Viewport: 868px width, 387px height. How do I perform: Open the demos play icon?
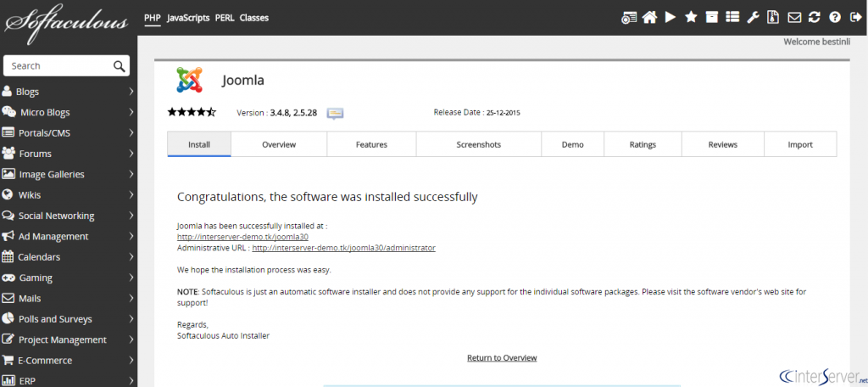click(x=670, y=18)
